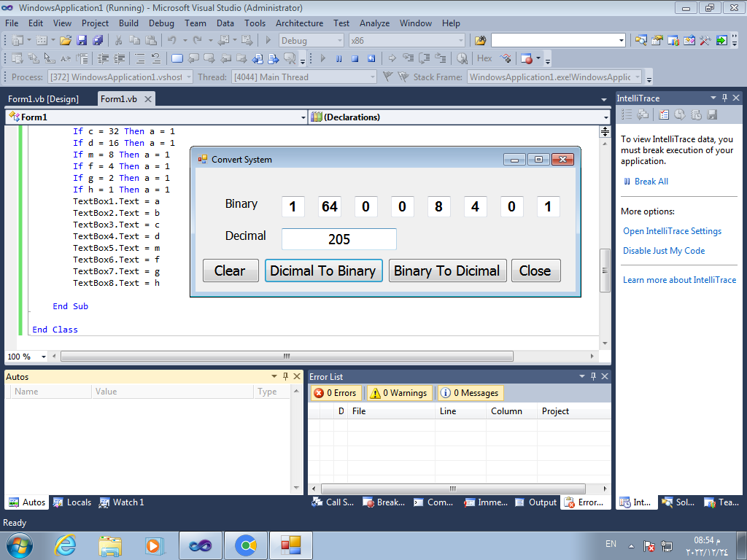
Task: Click the Decimal text box showing 205
Action: [338, 239]
